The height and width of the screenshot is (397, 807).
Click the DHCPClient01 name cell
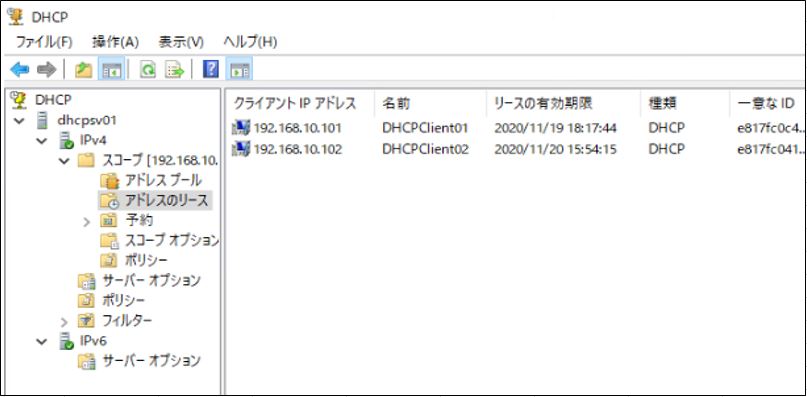[426, 128]
